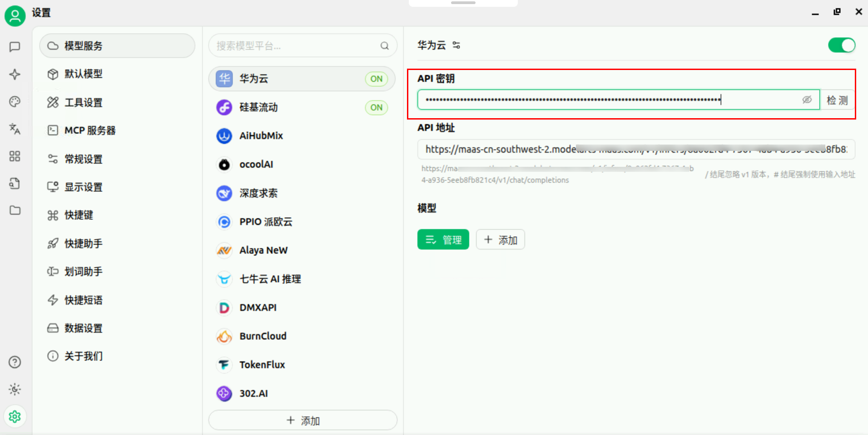
Task: Click the PPIO 派欧云 provider logo
Action: [x=224, y=222]
